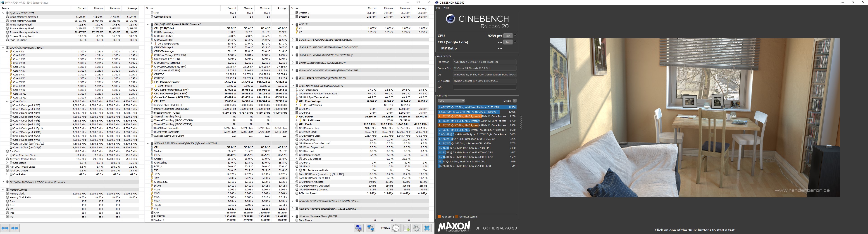Open Cinebench File menu
Viewport: 868px width, 234px height.
tap(438, 8)
